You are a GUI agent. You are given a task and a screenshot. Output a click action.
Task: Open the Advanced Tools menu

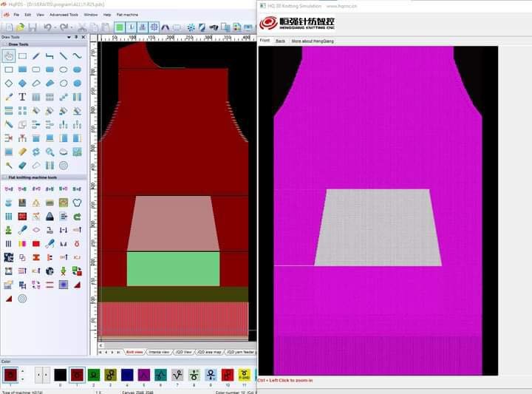[63, 14]
